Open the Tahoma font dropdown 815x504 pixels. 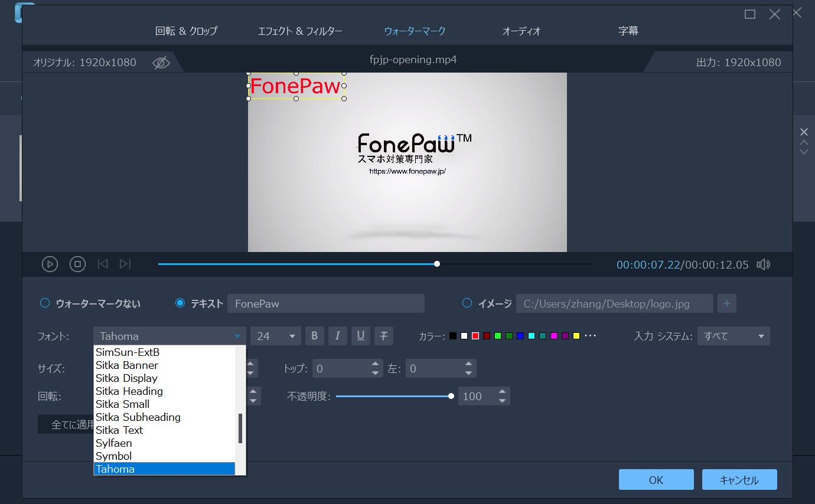tap(169, 336)
